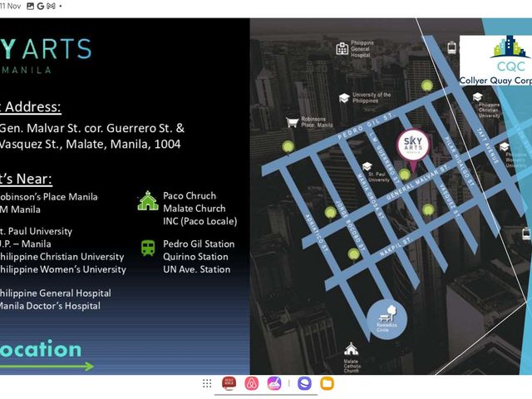The height and width of the screenshot is (399, 532).
Task: Tap the image notification icon in status bar
Action: coord(30,6)
